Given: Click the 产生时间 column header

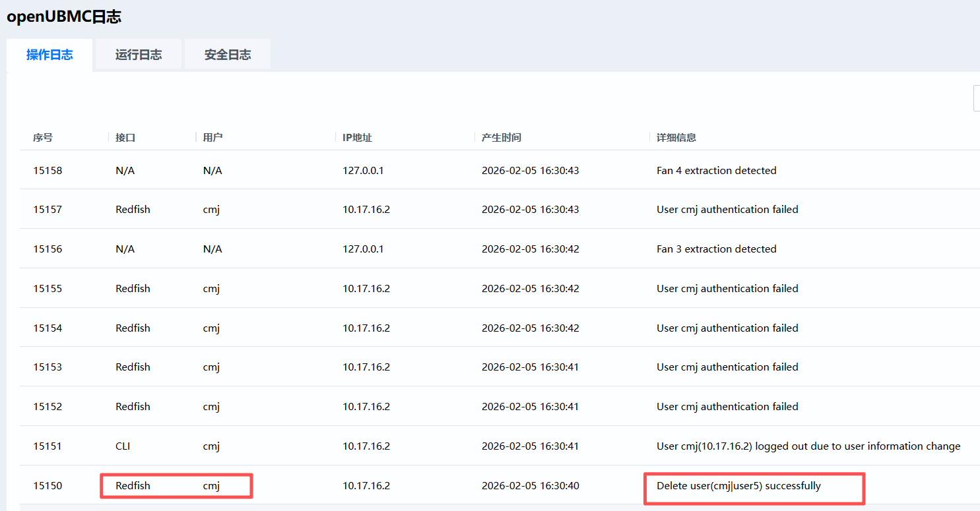Looking at the screenshot, I should click(x=501, y=138).
